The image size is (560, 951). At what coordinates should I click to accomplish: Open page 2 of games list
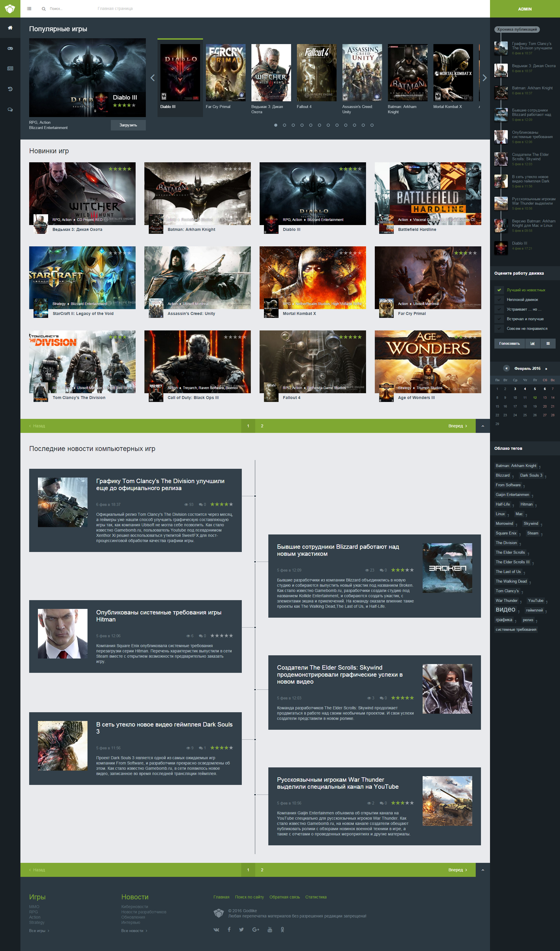click(x=262, y=426)
